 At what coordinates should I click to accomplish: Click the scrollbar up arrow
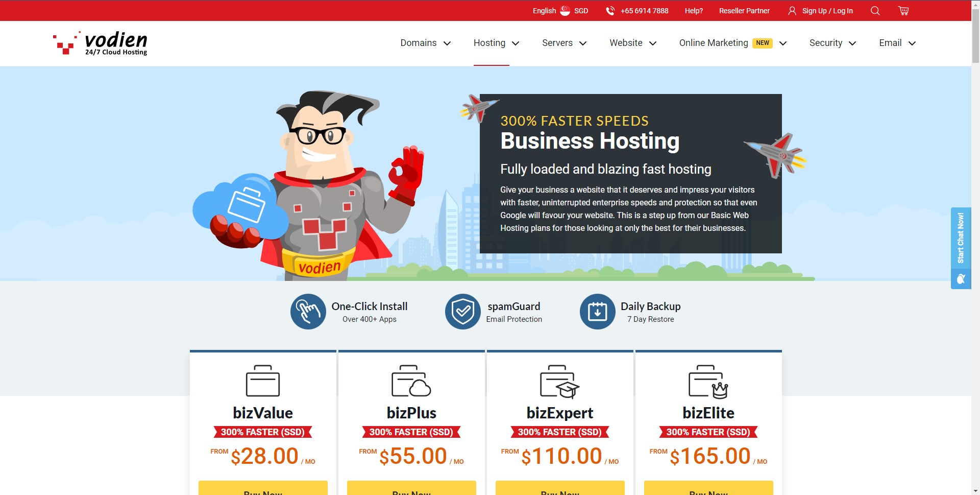975,4
